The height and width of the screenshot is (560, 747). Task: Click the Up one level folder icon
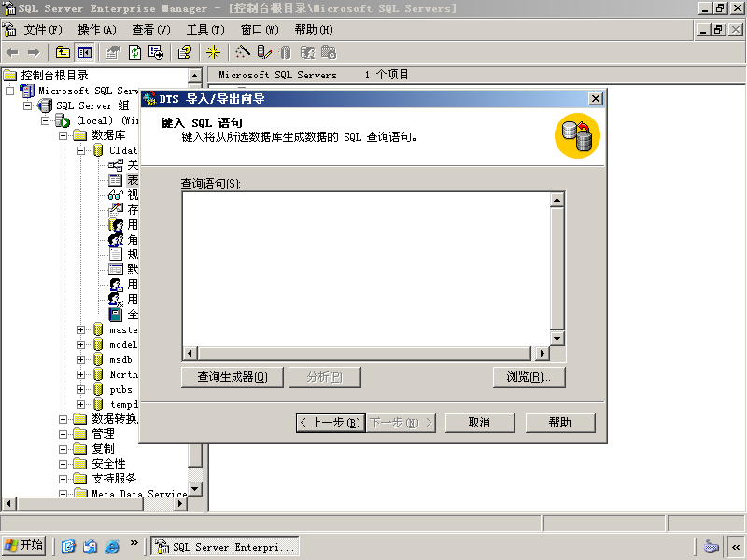63,52
